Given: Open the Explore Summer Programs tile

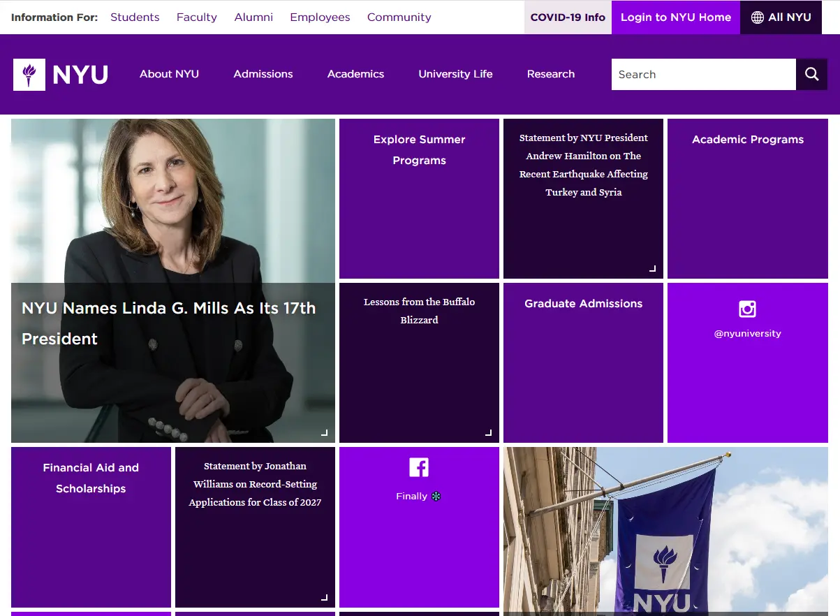Looking at the screenshot, I should [x=419, y=199].
